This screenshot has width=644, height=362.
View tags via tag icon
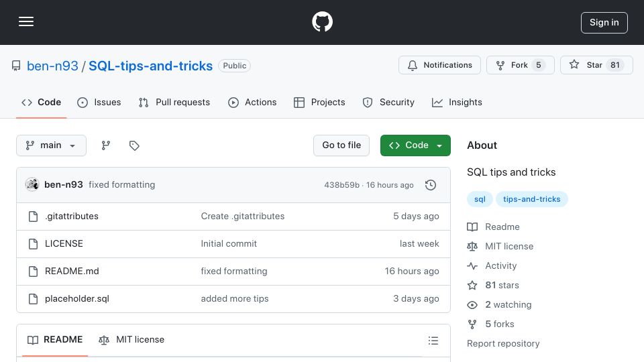[x=134, y=145]
